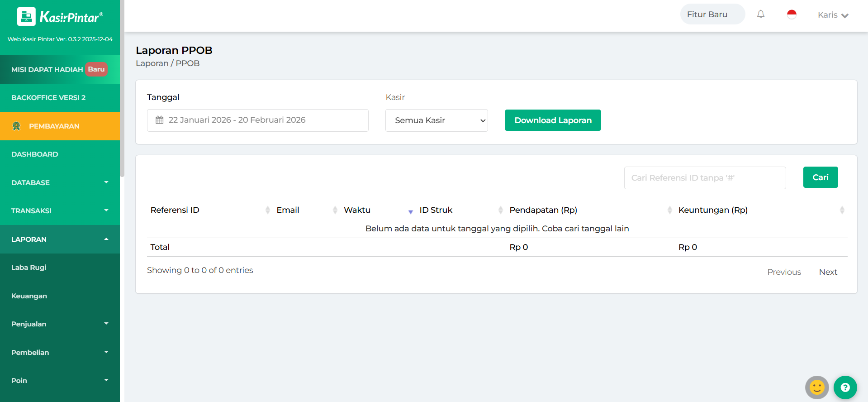Go to Dashboard in sidebar
The image size is (868, 402).
click(35, 154)
